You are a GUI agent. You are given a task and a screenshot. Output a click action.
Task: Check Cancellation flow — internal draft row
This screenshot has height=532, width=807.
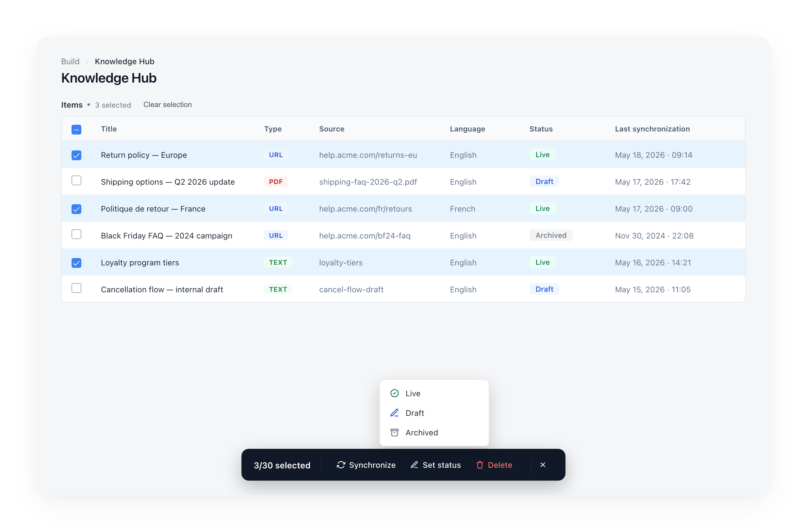coord(76,288)
